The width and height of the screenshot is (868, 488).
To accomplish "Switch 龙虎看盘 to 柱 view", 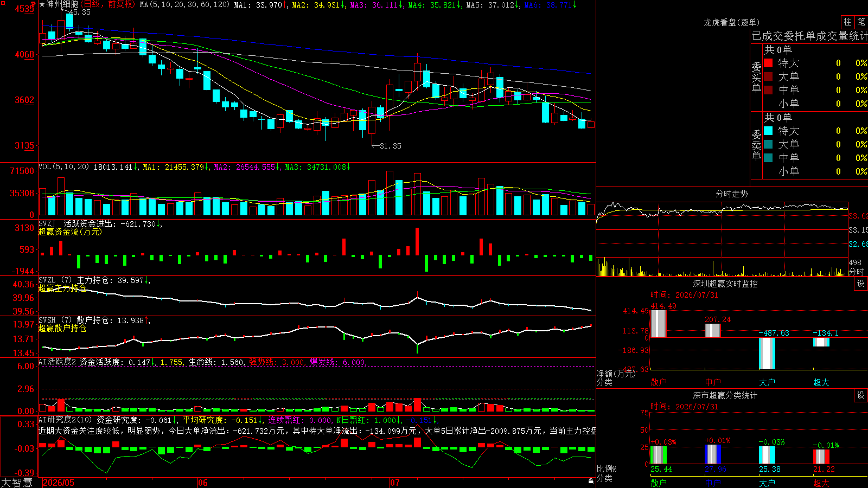I will (x=847, y=22).
